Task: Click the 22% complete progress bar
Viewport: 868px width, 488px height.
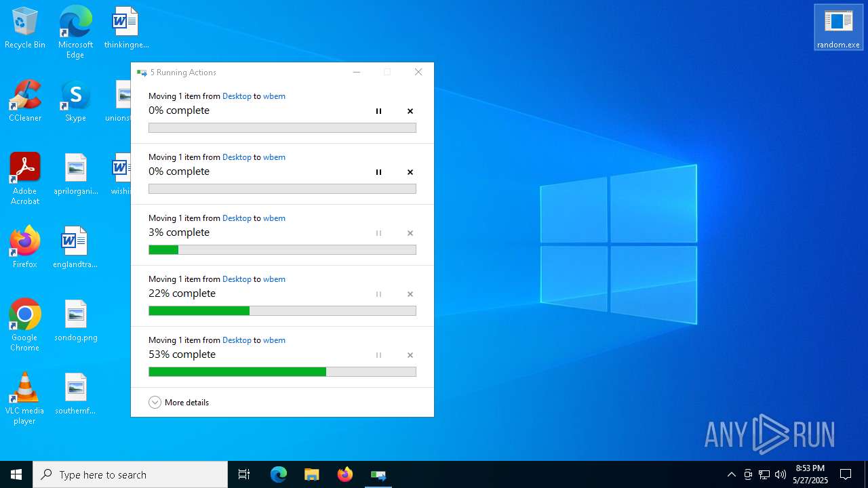Action: coord(282,310)
